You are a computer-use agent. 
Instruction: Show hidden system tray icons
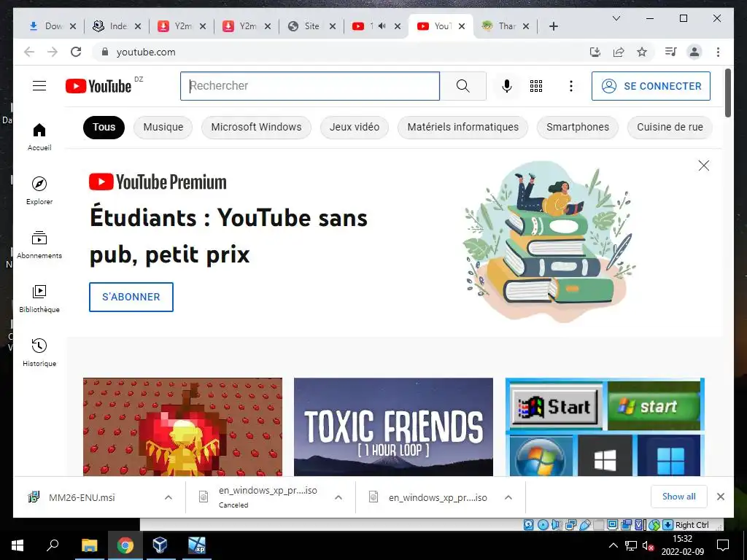click(613, 545)
